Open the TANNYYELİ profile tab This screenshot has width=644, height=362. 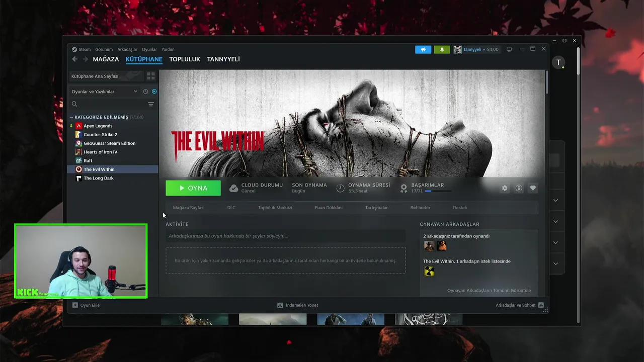(x=223, y=59)
